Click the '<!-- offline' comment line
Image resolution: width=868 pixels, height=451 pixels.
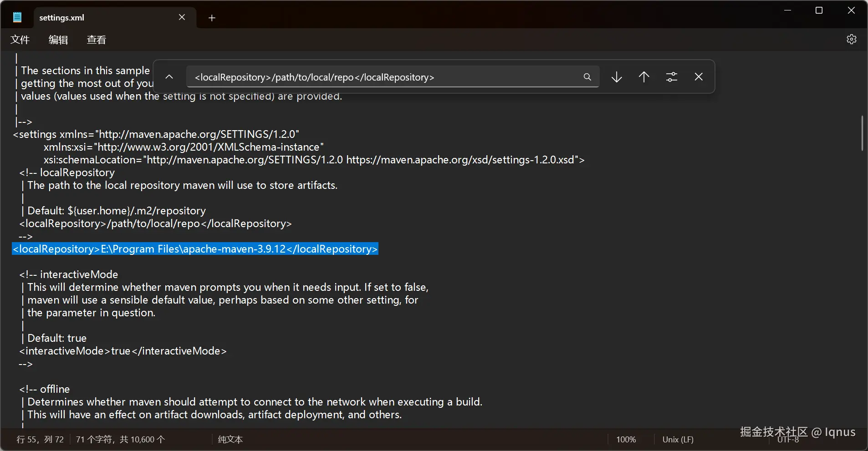(45, 389)
